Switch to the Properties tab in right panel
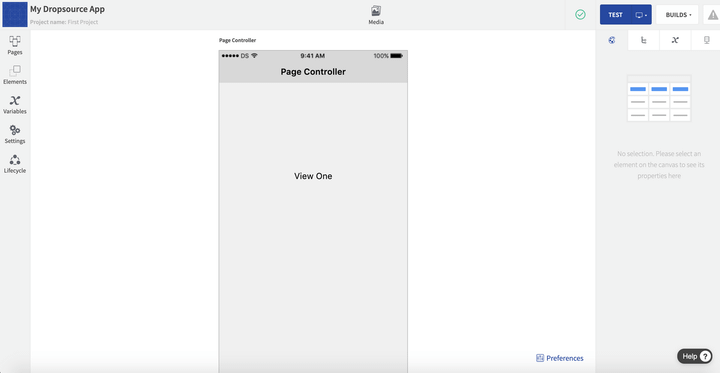Viewport: 720px width, 373px height. pos(612,40)
